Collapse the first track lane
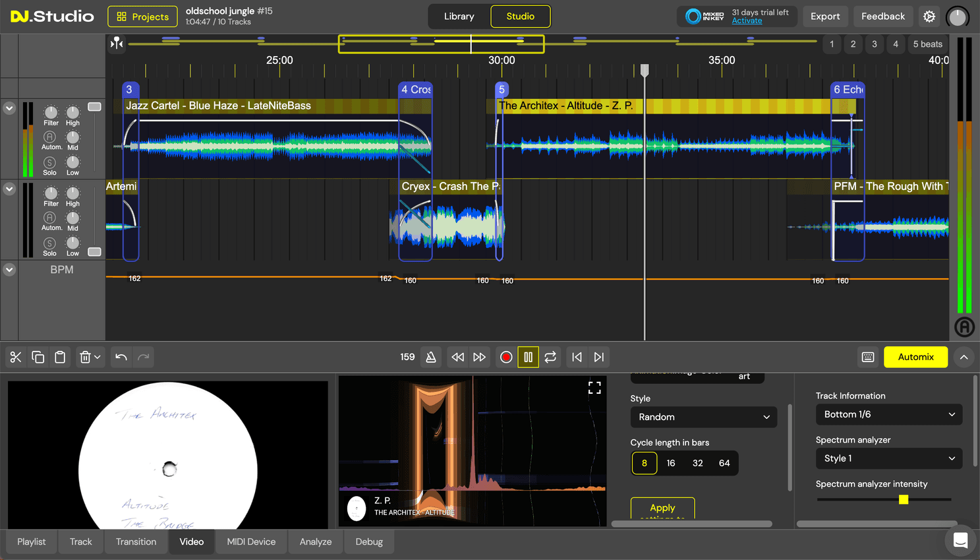The width and height of the screenshot is (980, 560). (9, 108)
